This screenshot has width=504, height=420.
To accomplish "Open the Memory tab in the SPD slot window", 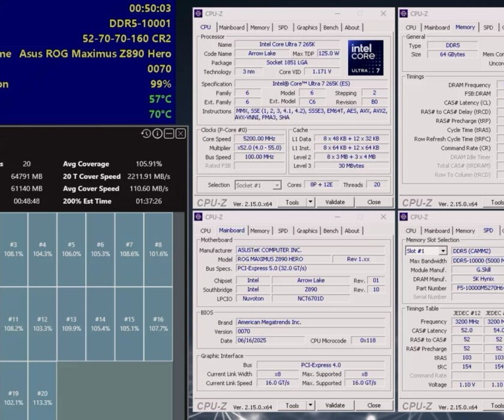I will coord(465,231).
